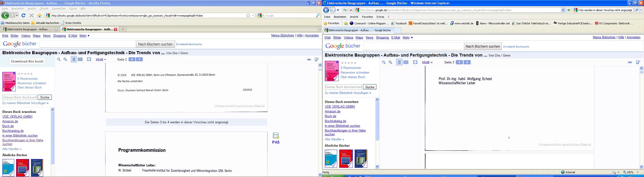Select single-page view in Explorer window
The width and height of the screenshot is (644, 177).
[x=399, y=62]
